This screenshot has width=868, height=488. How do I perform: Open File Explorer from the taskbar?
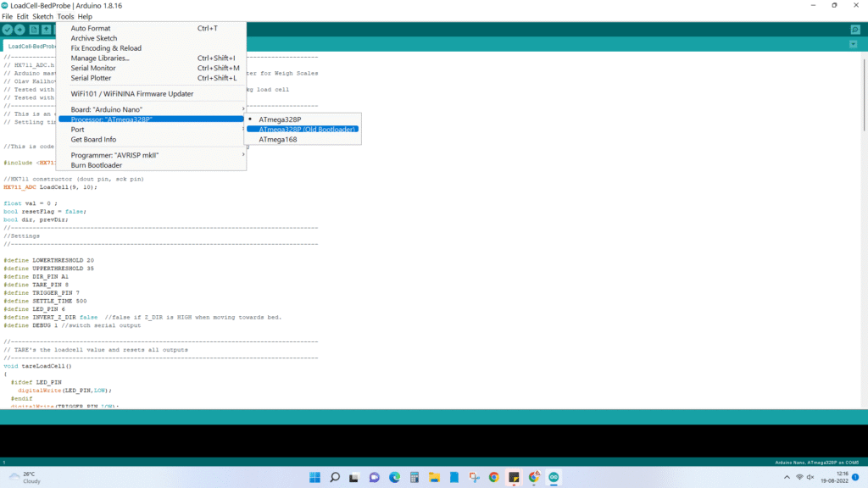click(x=434, y=477)
